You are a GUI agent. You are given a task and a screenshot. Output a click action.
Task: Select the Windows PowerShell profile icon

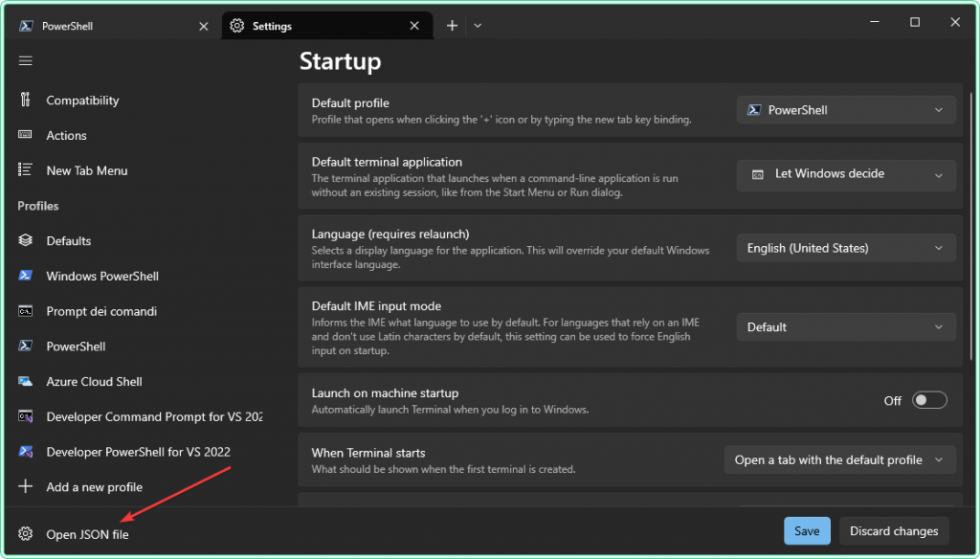tap(23, 276)
